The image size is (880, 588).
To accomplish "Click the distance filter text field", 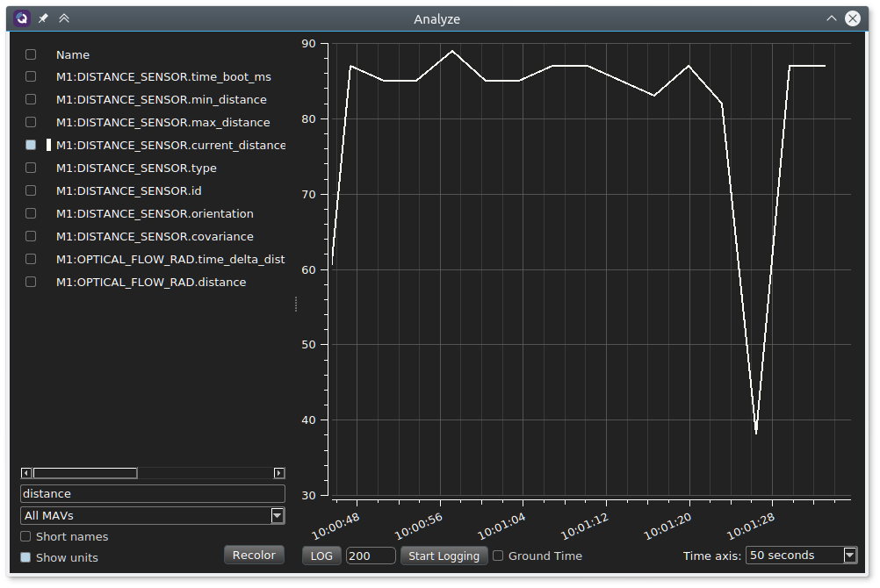I will pos(153,494).
